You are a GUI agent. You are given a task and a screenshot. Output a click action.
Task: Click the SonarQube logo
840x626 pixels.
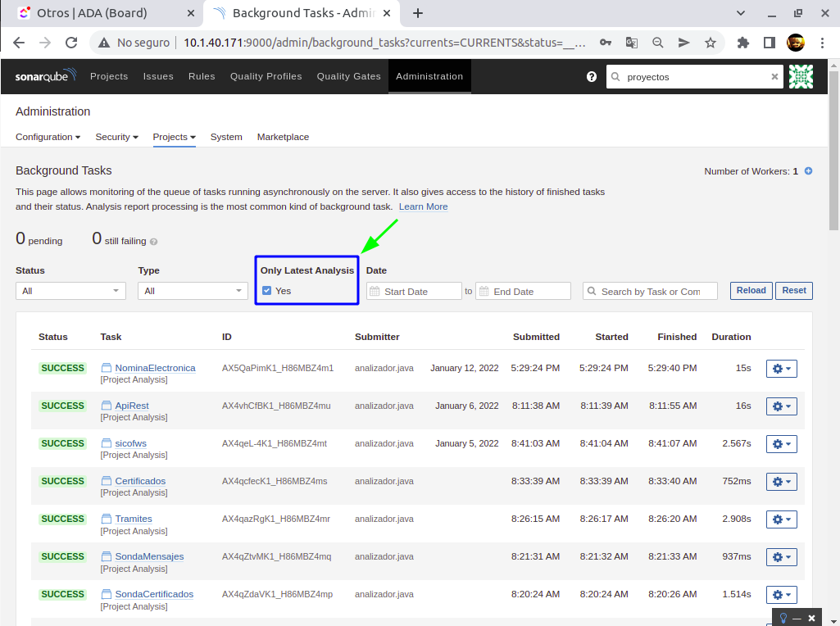click(46, 76)
